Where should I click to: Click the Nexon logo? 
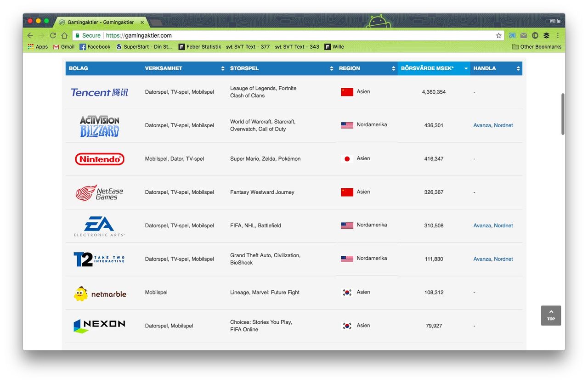point(99,326)
